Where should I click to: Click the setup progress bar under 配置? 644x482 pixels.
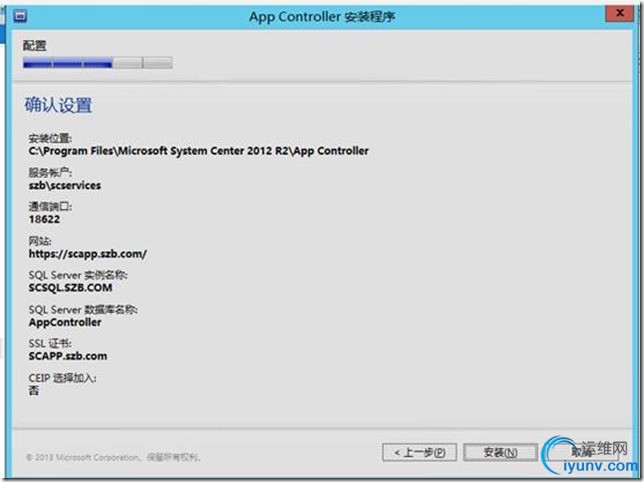point(98,63)
